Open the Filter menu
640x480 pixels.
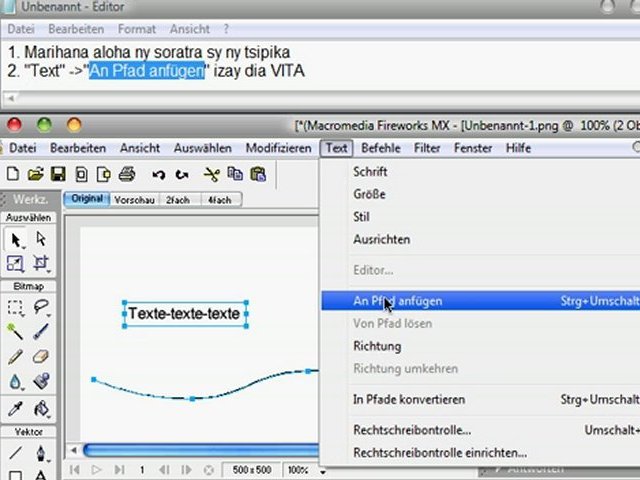click(427, 148)
